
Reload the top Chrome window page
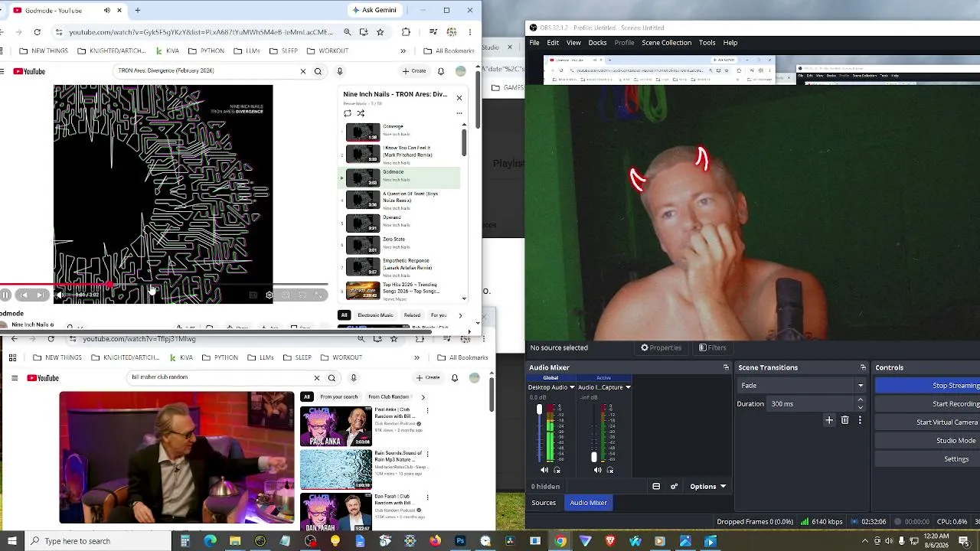pyautogui.click(x=37, y=32)
